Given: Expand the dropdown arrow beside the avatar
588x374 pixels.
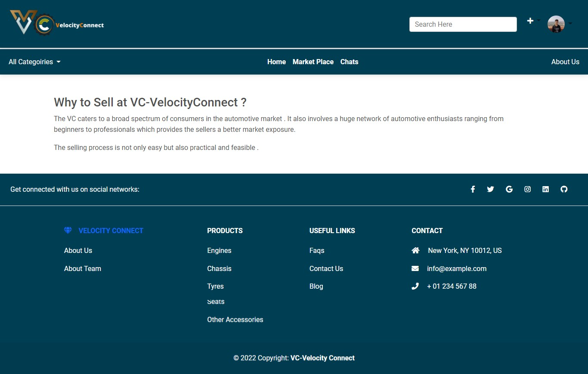Looking at the screenshot, I should (570, 23).
